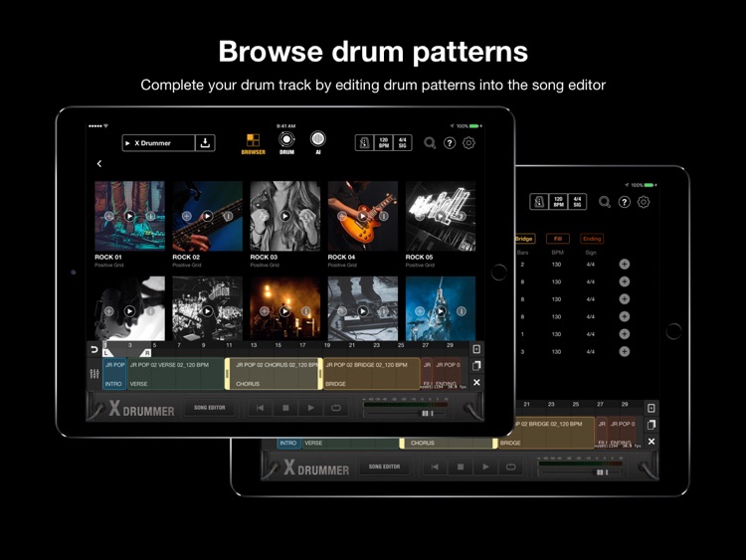Viewport: 746px width, 560px height.
Task: Click the R loop end marker
Action: pos(146,352)
